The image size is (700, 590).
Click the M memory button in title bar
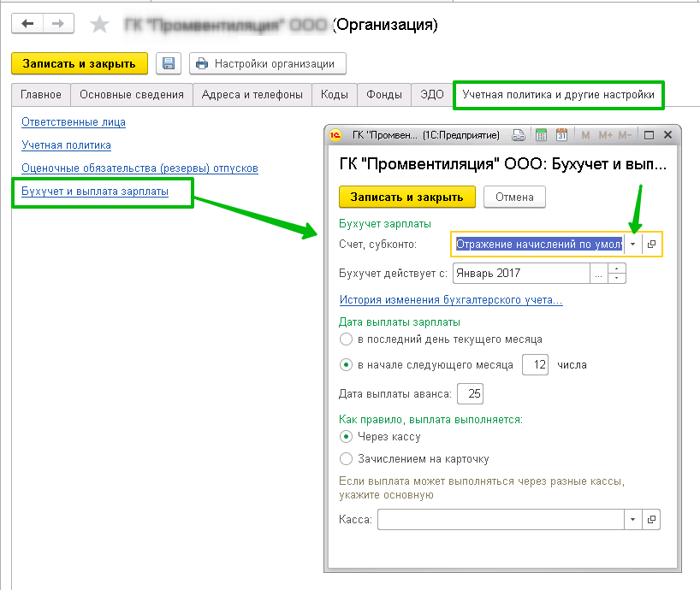coord(585,135)
